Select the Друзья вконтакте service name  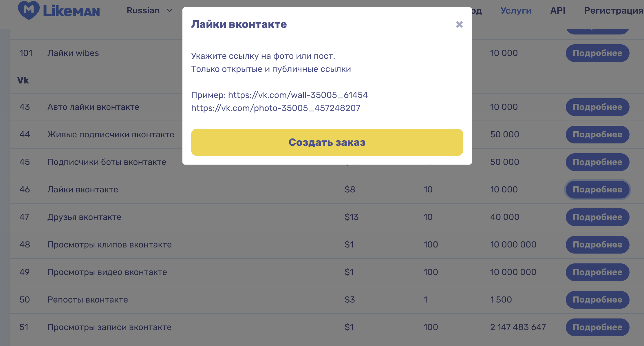[x=84, y=217]
